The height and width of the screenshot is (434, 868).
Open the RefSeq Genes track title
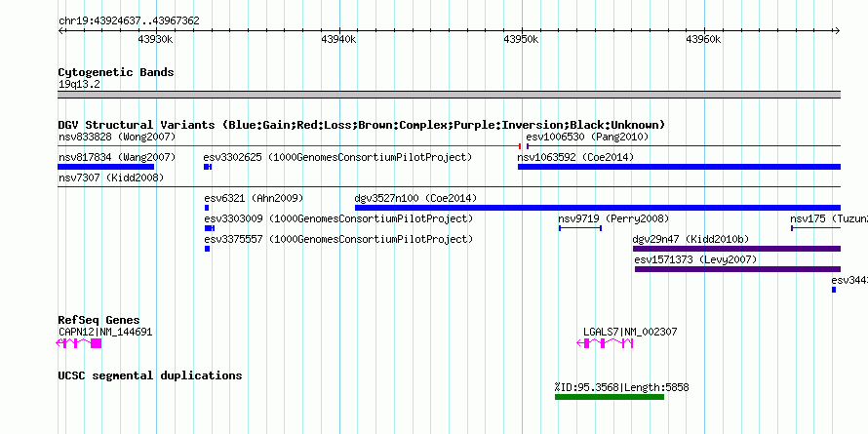pos(99,320)
